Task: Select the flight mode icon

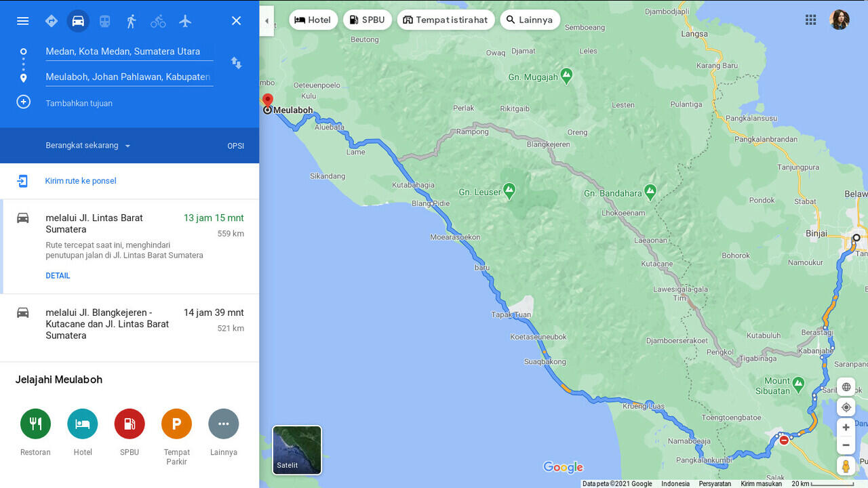Action: pos(185,21)
